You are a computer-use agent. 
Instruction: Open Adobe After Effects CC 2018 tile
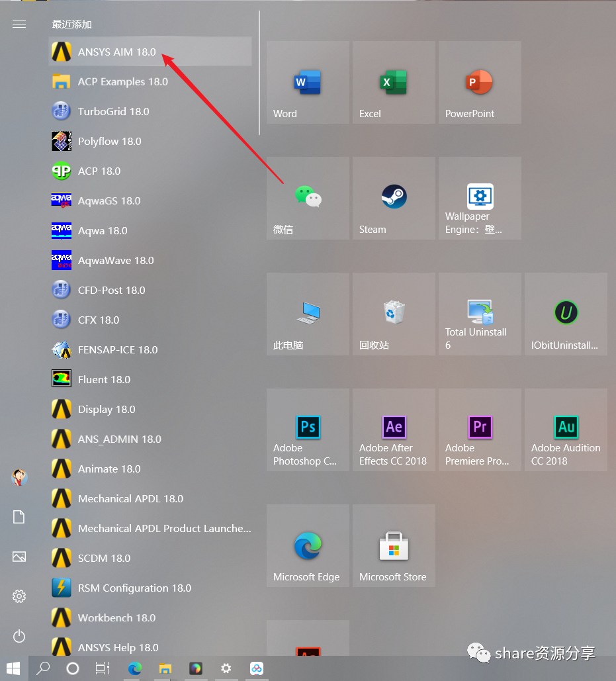click(394, 430)
